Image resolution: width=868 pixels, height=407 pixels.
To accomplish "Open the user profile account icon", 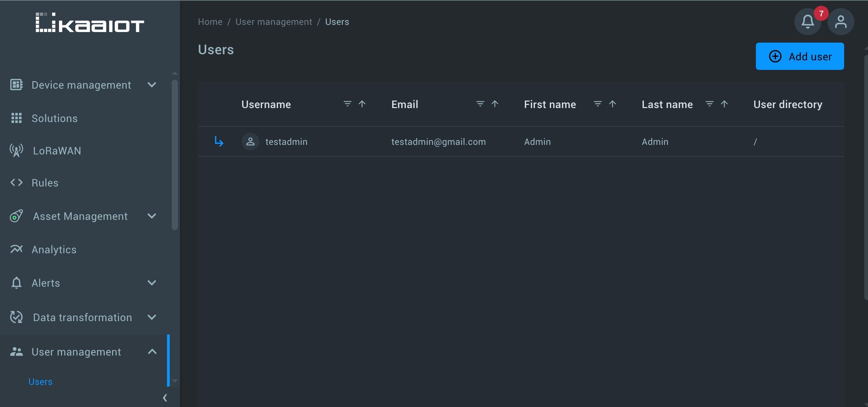I will pos(840,22).
